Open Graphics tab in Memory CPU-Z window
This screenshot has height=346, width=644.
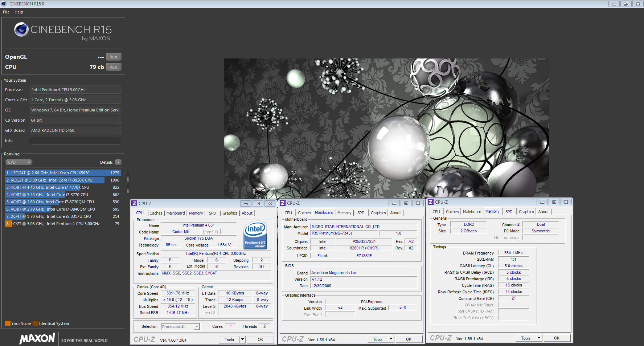pos(526,212)
